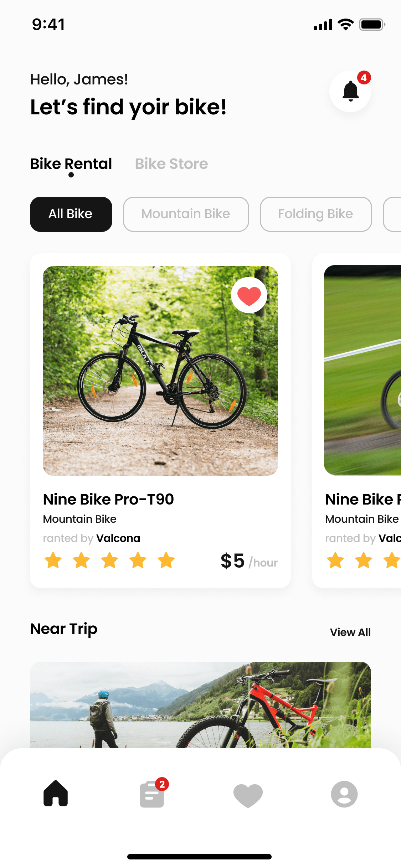Open favorites heart icon in bottom bar
Image resolution: width=401 pixels, height=868 pixels.
248,795
